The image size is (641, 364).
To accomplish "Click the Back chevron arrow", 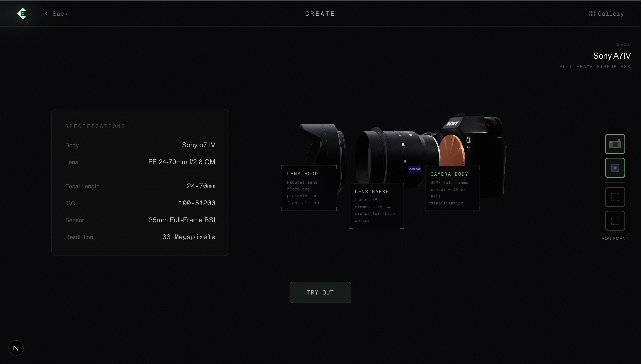I will (x=46, y=14).
